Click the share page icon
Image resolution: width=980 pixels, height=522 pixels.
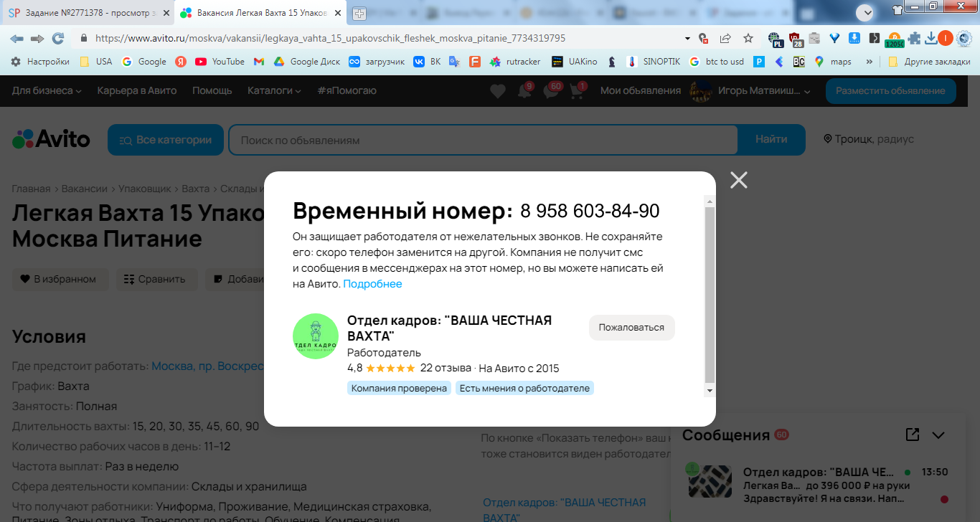tap(725, 38)
